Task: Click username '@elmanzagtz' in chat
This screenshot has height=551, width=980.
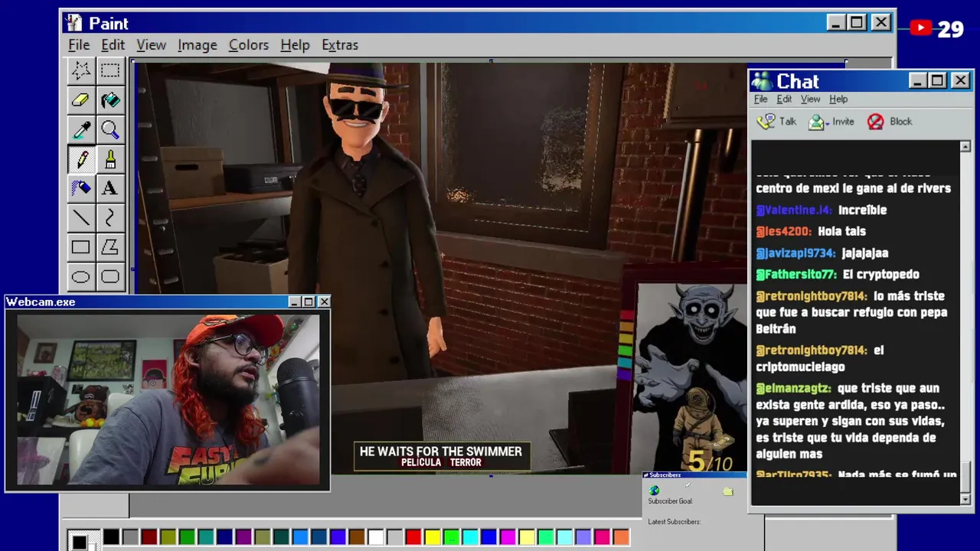Action: click(793, 388)
